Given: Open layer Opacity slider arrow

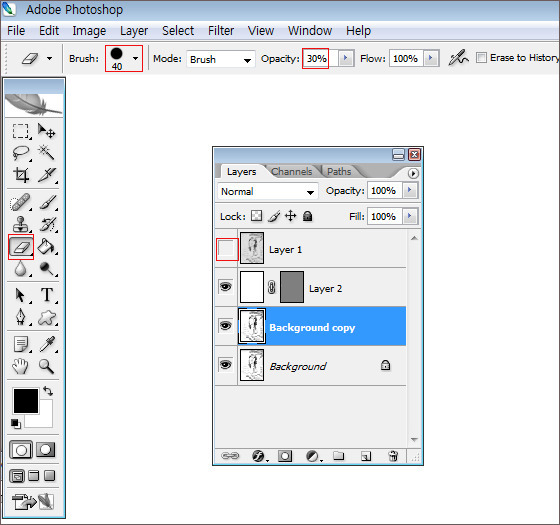Looking at the screenshot, I should pyautogui.click(x=410, y=190).
